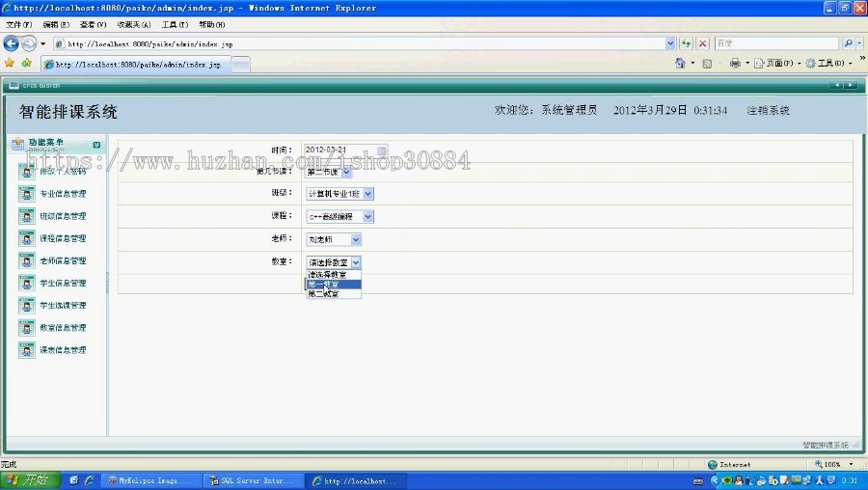Click the red Stop loading icon

pyautogui.click(x=702, y=43)
